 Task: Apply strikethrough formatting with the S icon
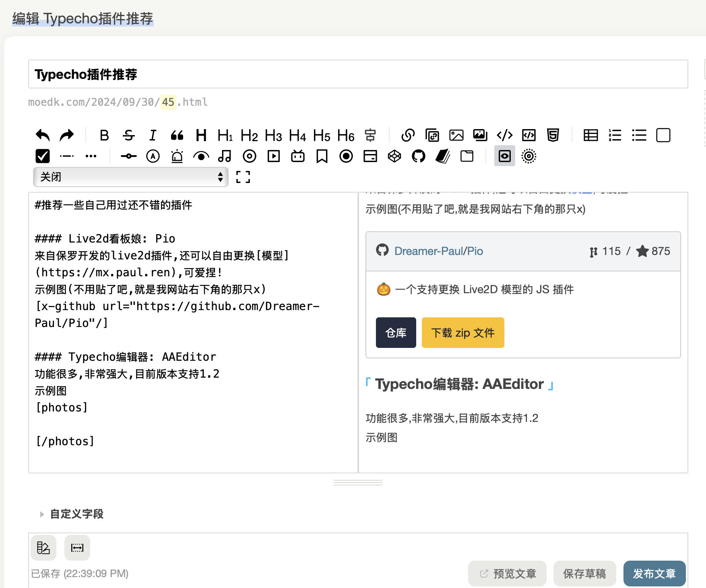pos(129,135)
